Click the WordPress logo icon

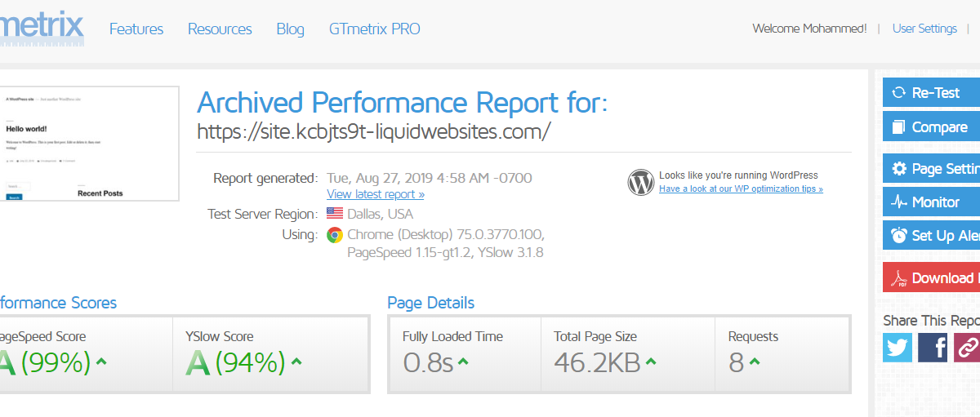641,182
